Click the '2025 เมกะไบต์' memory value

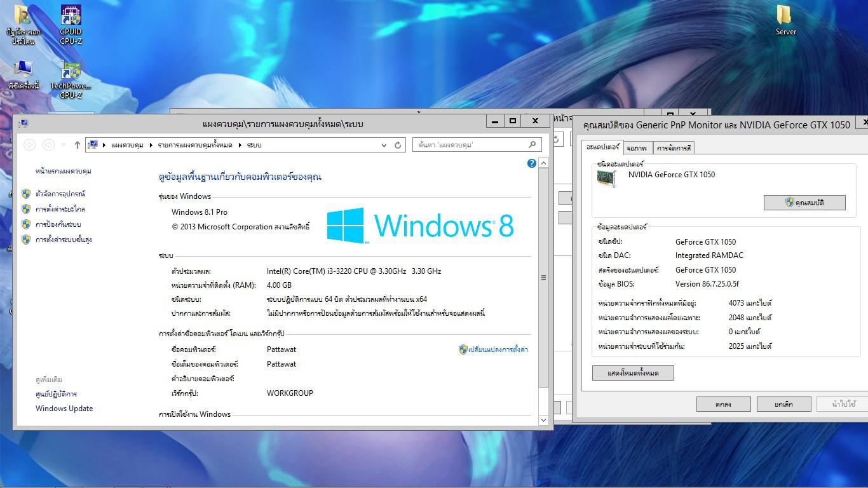pos(750,346)
